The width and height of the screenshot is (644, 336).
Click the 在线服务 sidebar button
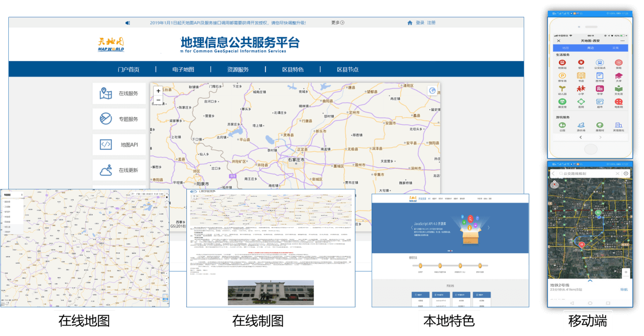[119, 93]
